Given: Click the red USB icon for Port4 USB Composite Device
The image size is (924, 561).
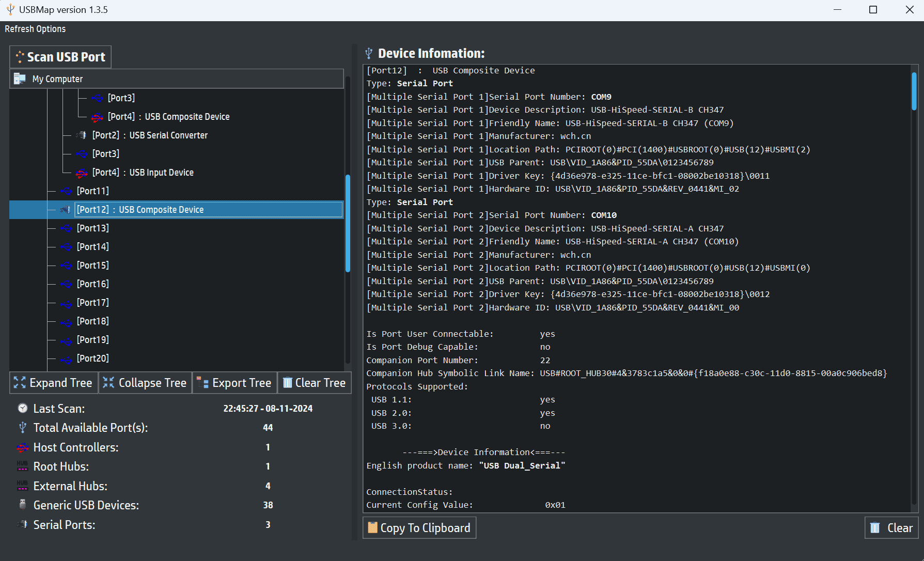Looking at the screenshot, I should (97, 117).
